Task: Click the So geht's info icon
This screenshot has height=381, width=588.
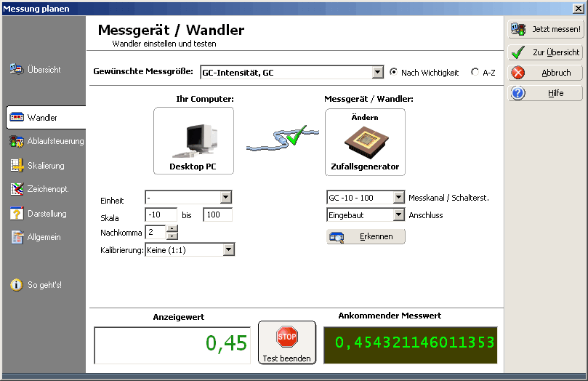Action: point(17,285)
